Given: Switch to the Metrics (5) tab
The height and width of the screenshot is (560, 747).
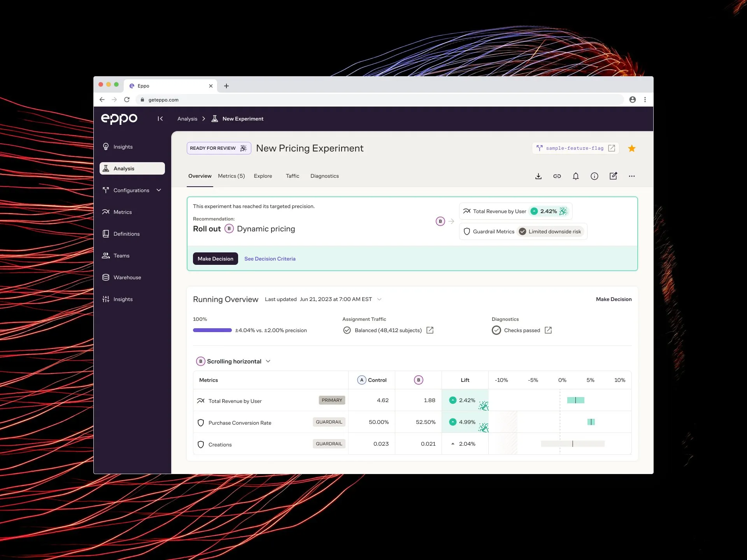Looking at the screenshot, I should tap(231, 176).
